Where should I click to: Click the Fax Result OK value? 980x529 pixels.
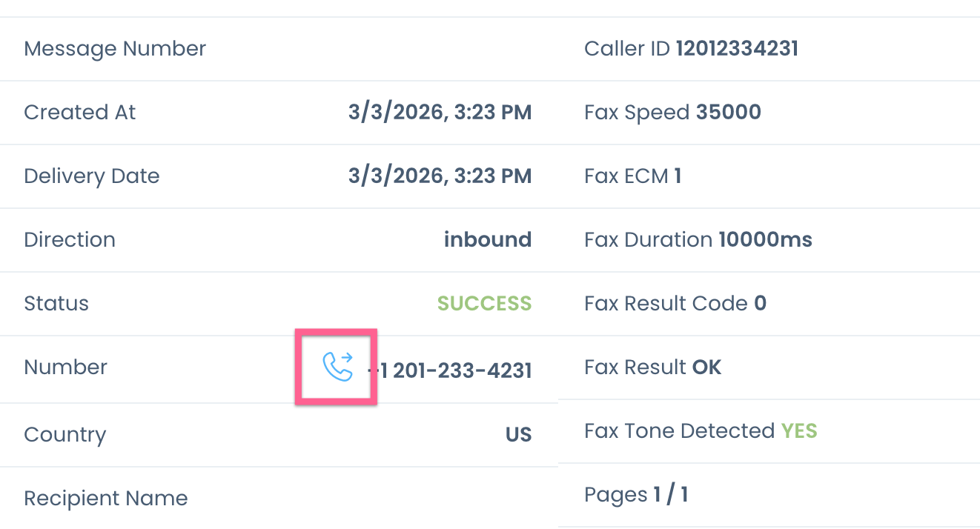pos(706,367)
